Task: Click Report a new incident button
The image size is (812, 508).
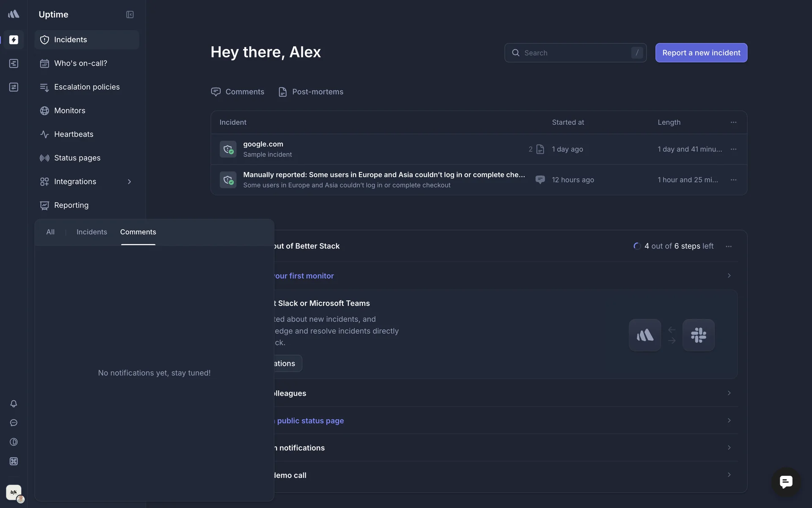Action: (701, 53)
